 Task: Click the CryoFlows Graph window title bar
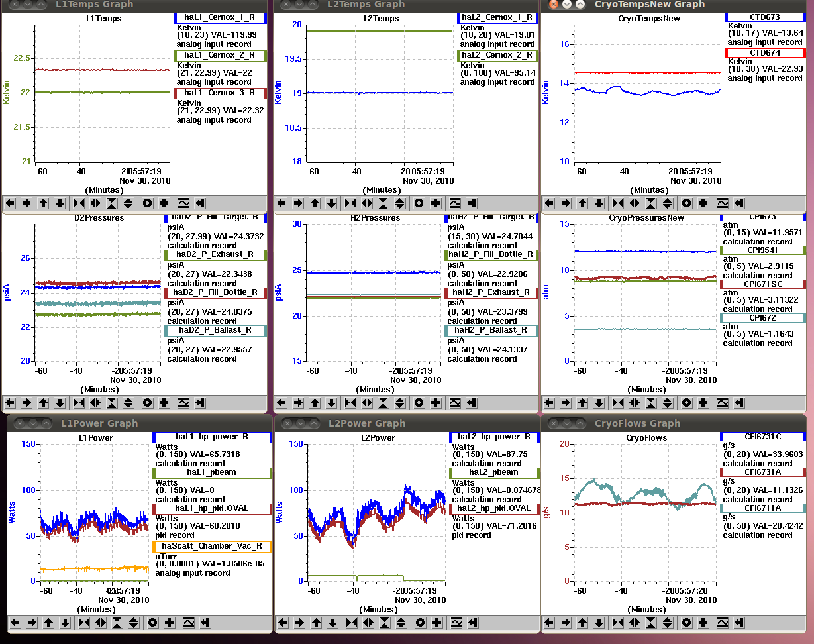(x=674, y=423)
